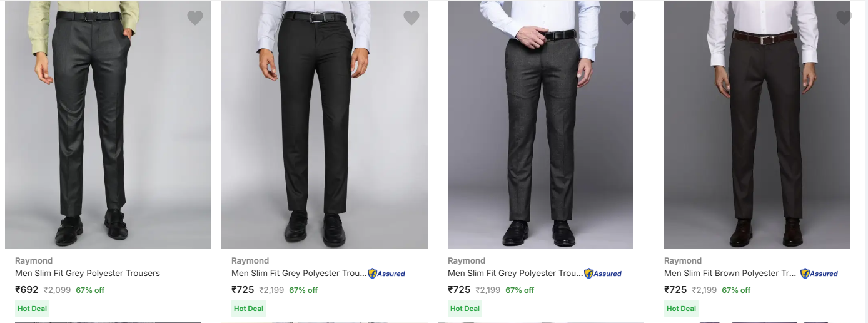Tap the wishlist heart on the second product card
868x323 pixels.
[x=411, y=18]
